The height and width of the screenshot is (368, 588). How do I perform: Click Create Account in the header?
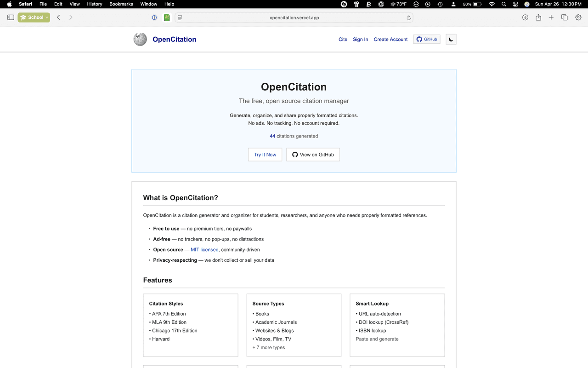[390, 39]
